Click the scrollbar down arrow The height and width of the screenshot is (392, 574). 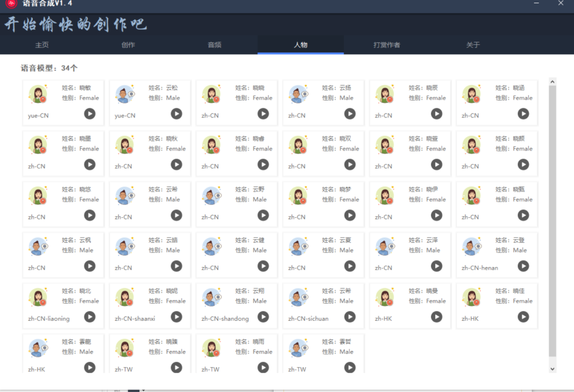[x=552, y=369]
